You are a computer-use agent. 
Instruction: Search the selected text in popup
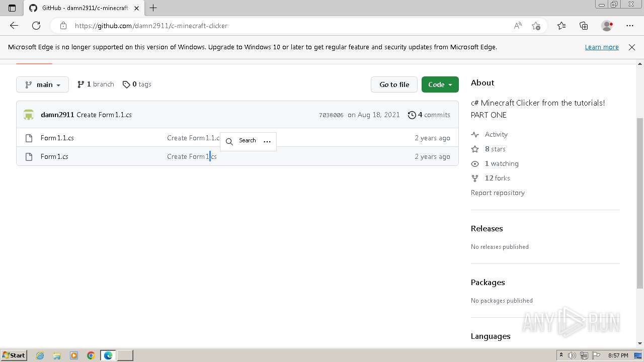pos(241,141)
